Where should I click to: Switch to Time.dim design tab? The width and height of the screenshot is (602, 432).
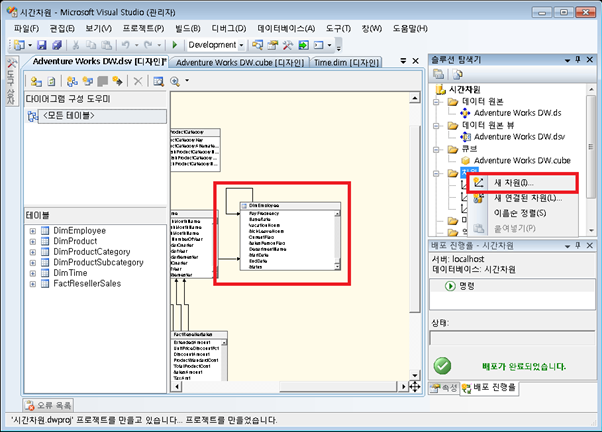pyautogui.click(x=347, y=62)
